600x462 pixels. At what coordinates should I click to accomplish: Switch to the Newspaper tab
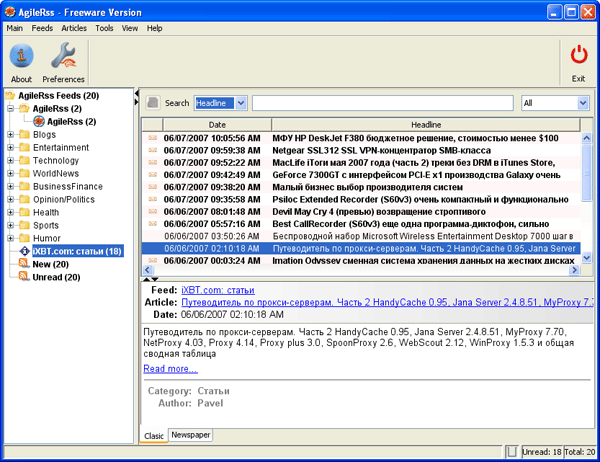[191, 435]
